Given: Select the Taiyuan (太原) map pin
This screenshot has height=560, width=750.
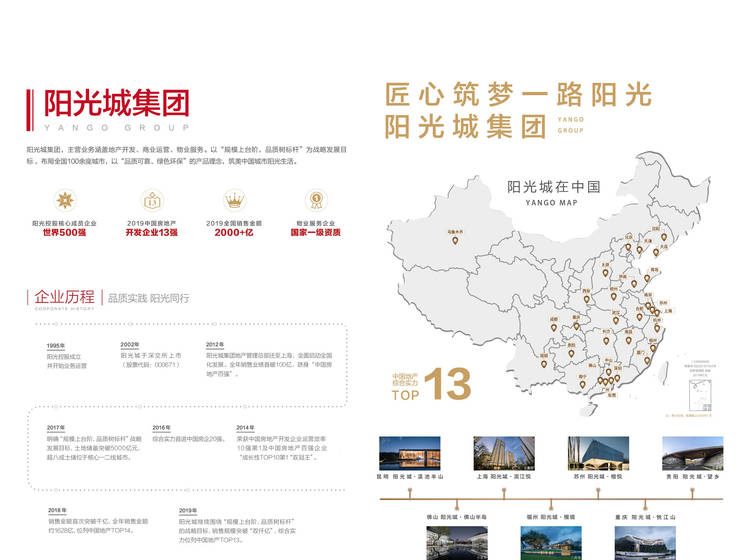Looking at the screenshot, I should coord(606,273).
